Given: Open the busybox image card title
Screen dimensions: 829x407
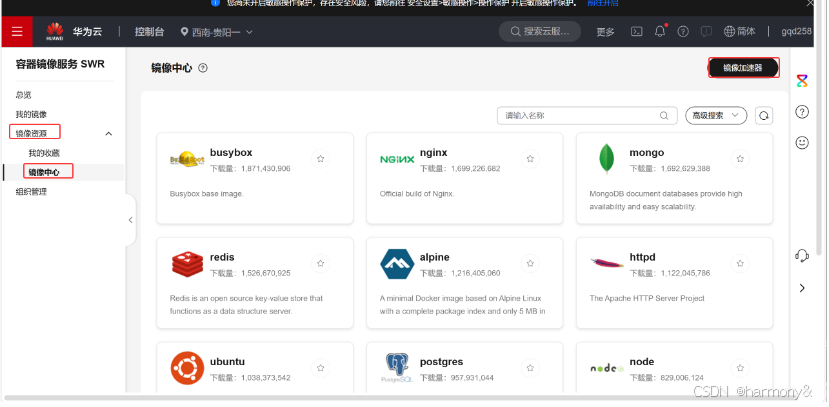Looking at the screenshot, I should pos(231,153).
